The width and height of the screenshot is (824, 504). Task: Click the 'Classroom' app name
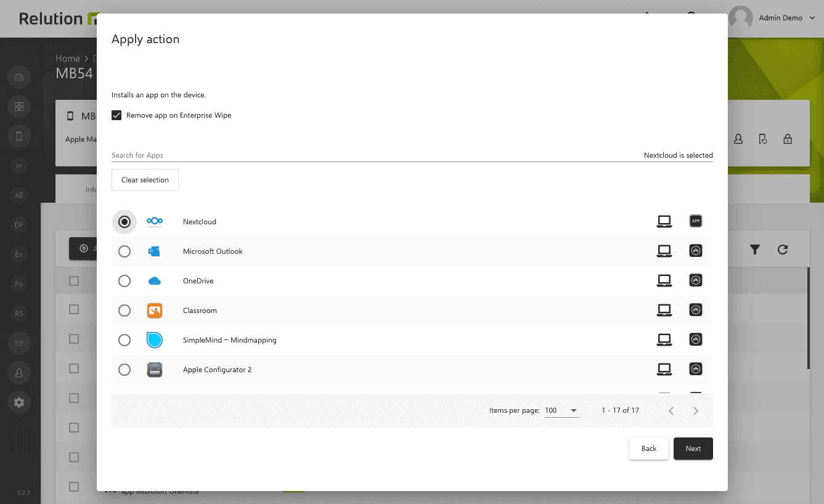coord(200,311)
